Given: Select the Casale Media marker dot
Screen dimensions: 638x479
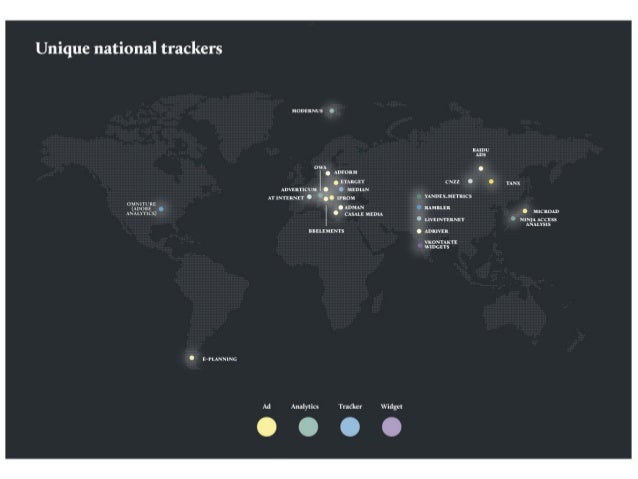Looking at the screenshot, I should pos(336,213).
